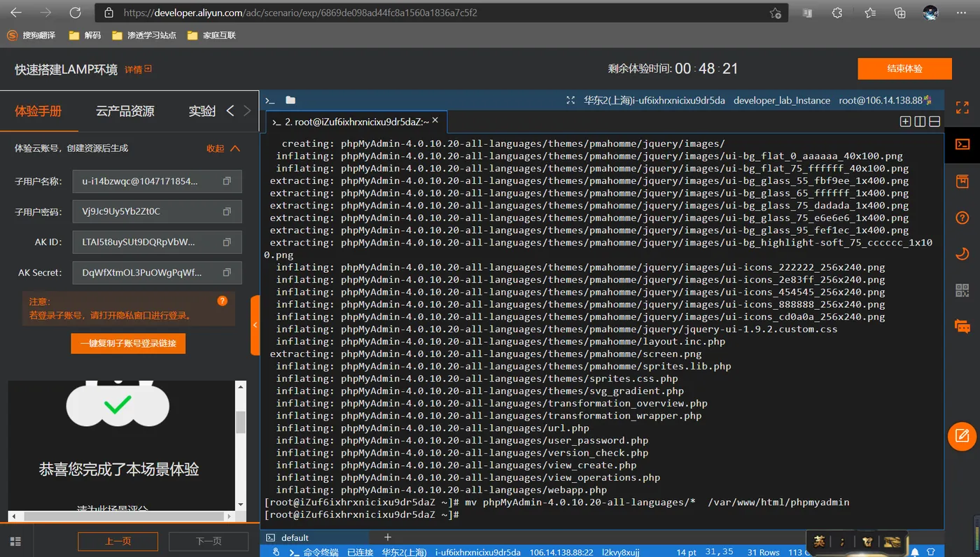980x557 pixels.
Task: Open the chat bubble icon in right sidebar
Action: (962, 326)
